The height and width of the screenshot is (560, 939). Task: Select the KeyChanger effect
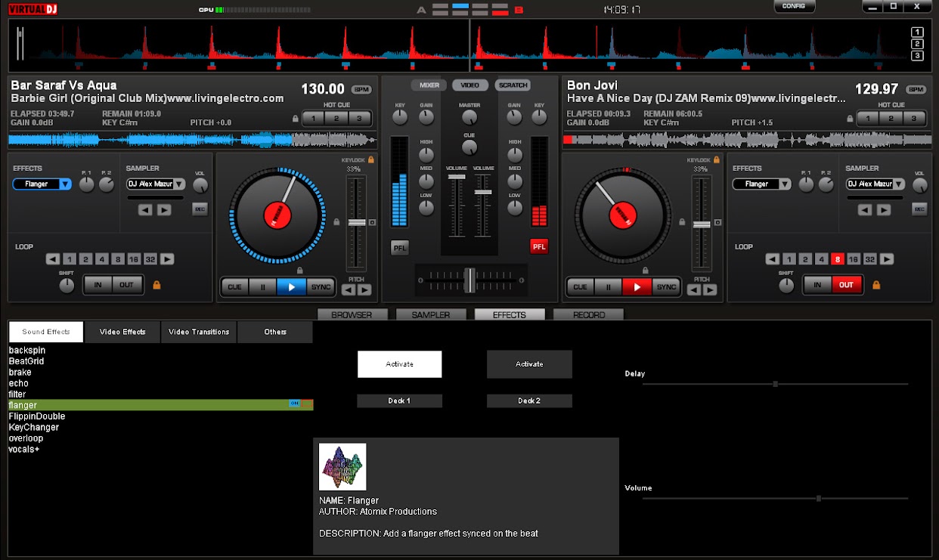pos(160,427)
